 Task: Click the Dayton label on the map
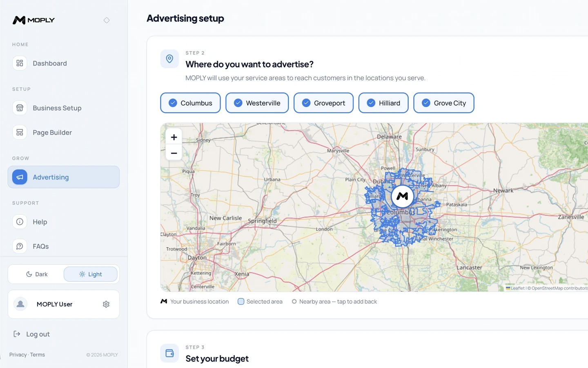(x=197, y=258)
